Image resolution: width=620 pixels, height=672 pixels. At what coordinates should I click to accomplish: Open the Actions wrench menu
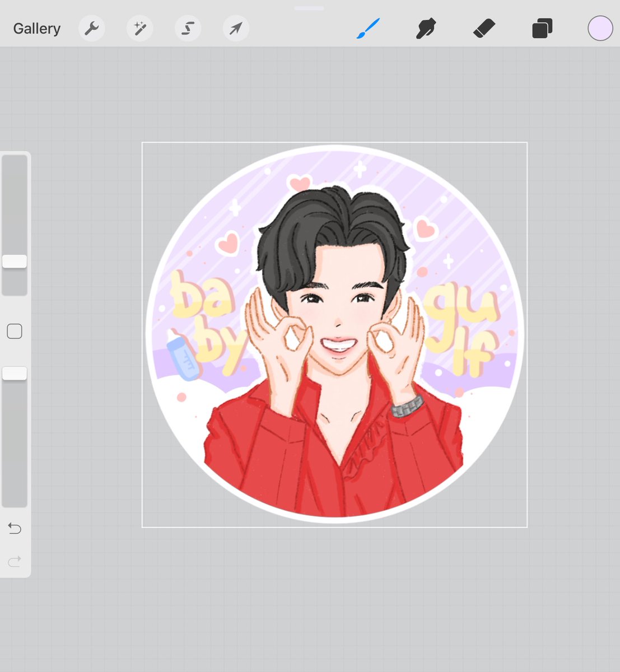[x=92, y=28]
